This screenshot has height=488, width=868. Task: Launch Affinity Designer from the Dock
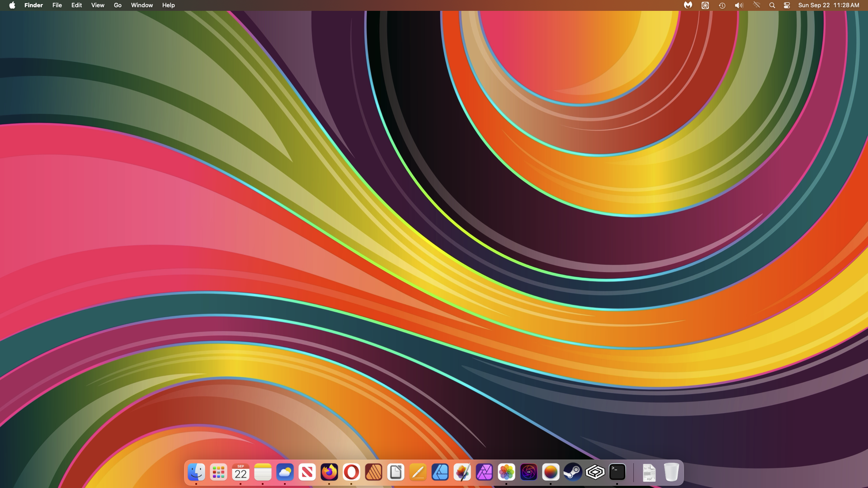pyautogui.click(x=440, y=472)
